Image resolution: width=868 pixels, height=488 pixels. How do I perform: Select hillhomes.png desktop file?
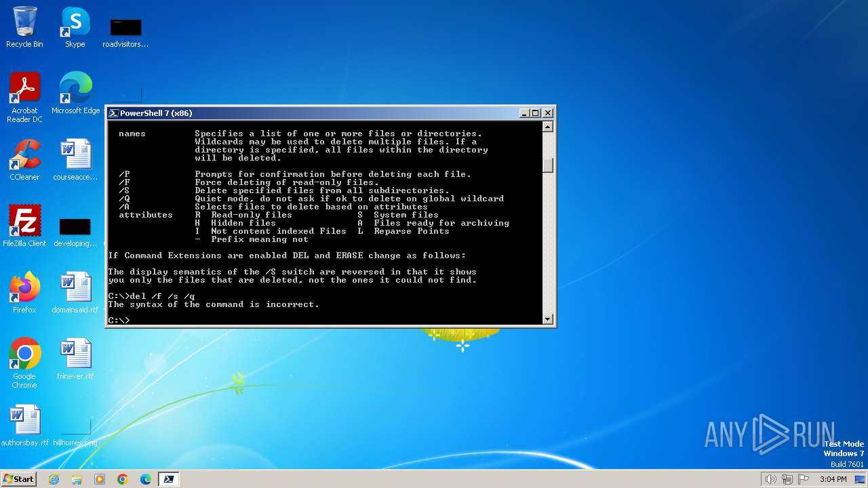(75, 432)
